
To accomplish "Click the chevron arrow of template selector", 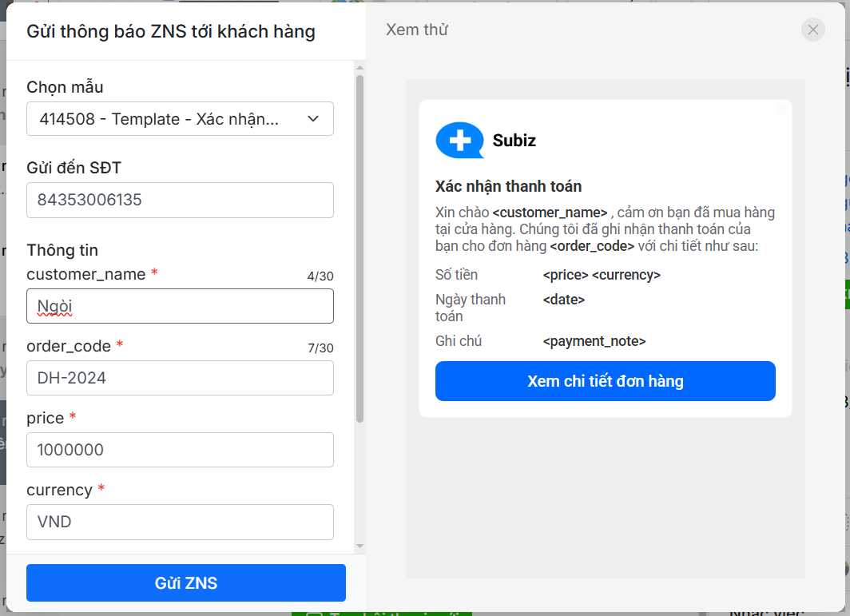I will click(x=313, y=119).
